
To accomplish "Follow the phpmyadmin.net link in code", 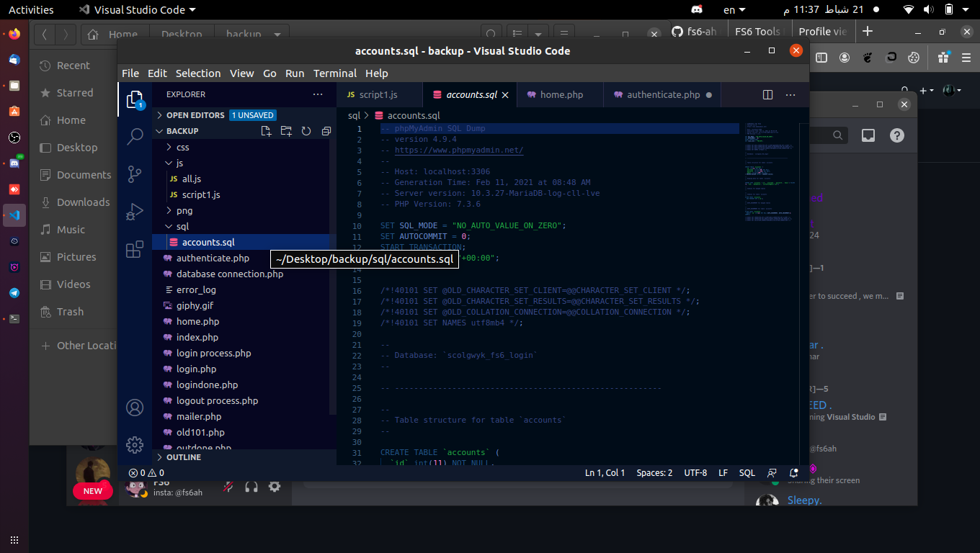I will (x=458, y=150).
